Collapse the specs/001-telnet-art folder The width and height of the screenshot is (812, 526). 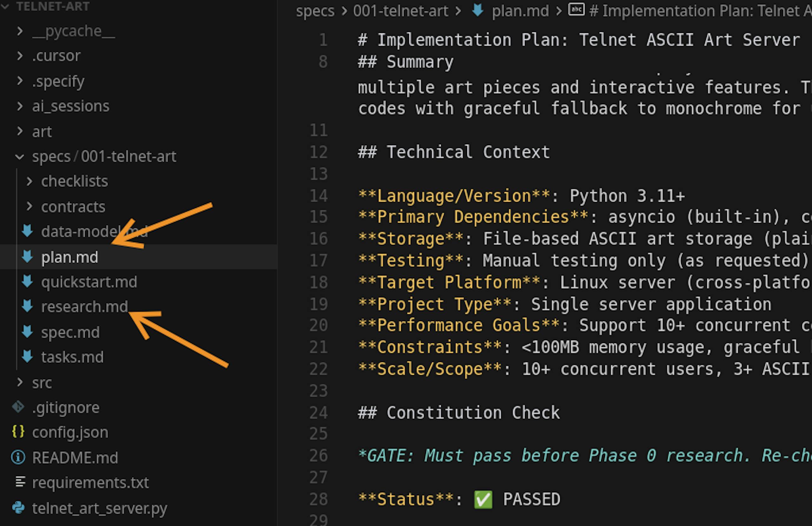(20, 157)
